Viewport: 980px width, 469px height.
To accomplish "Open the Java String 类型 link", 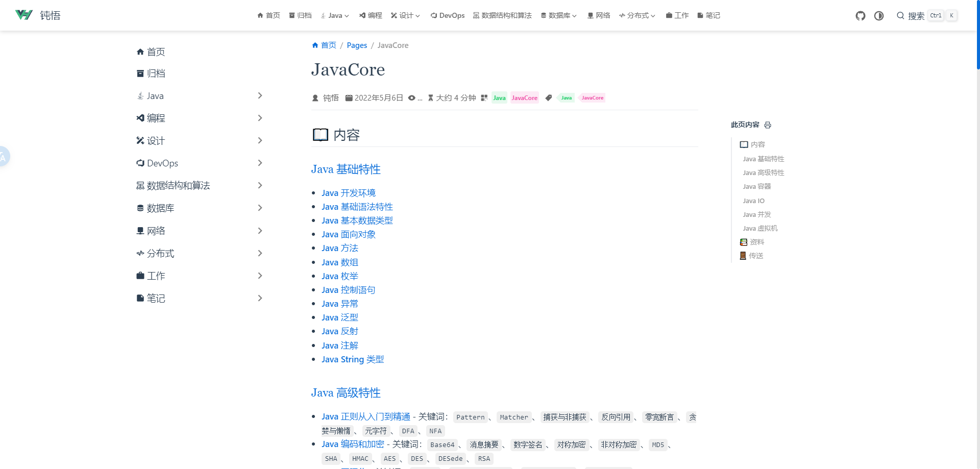I will coord(353,359).
